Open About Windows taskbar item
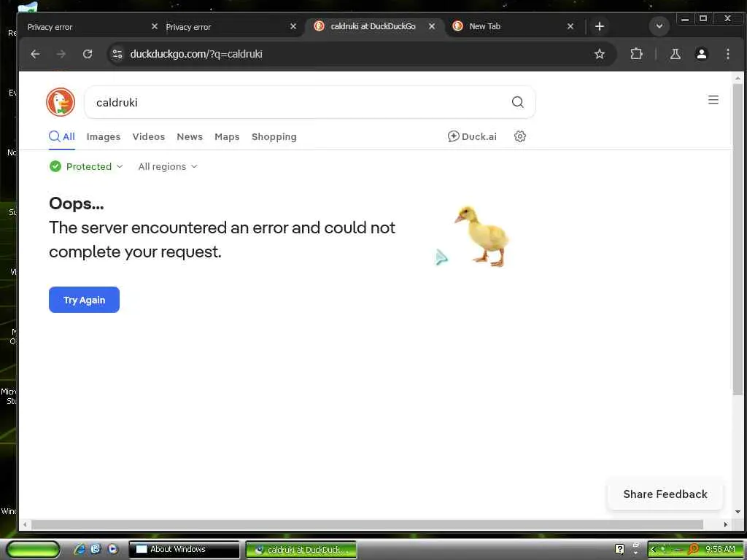The width and height of the screenshot is (747, 560). (x=185, y=550)
